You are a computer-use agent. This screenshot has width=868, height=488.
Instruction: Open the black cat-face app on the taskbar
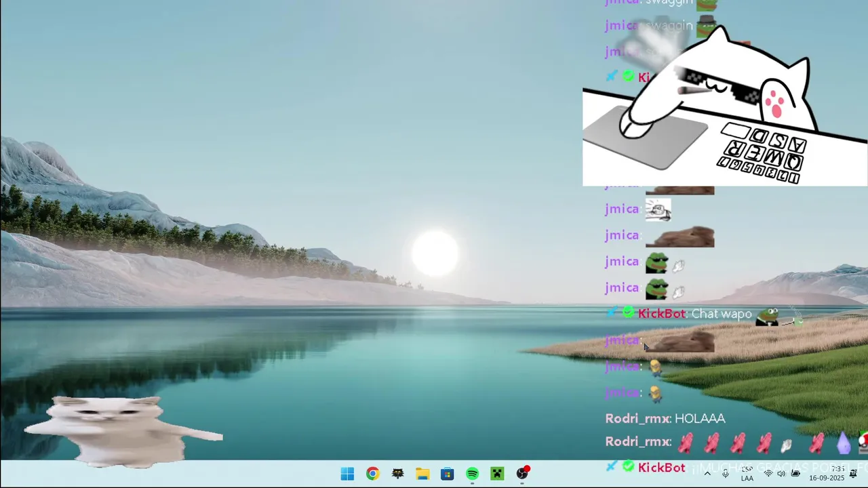[397, 474]
